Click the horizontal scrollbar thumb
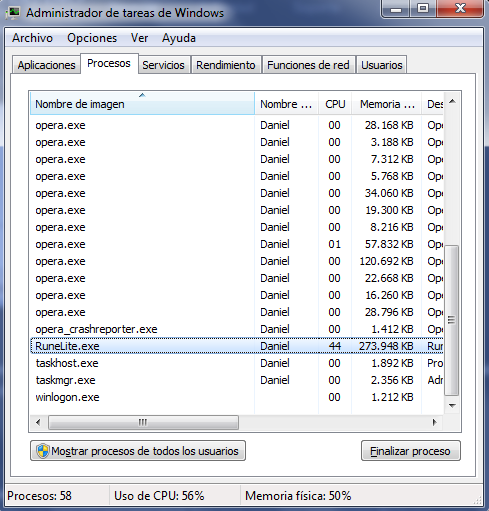 click(x=143, y=422)
